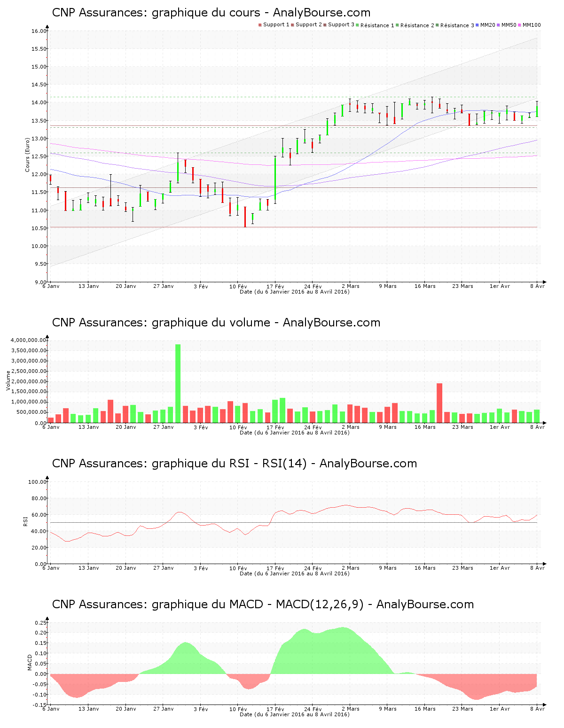Screen dimensions: 564x728
Task: Click the MM100 legend color square
Action: [x=520, y=25]
